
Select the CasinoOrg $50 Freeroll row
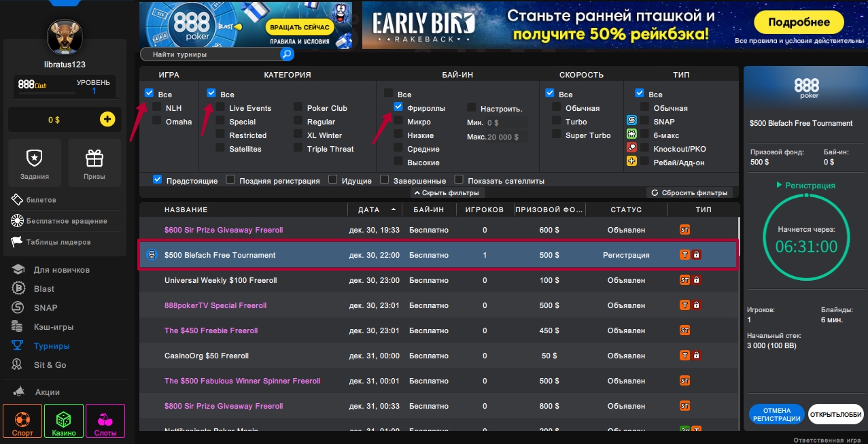pyautogui.click(x=438, y=356)
